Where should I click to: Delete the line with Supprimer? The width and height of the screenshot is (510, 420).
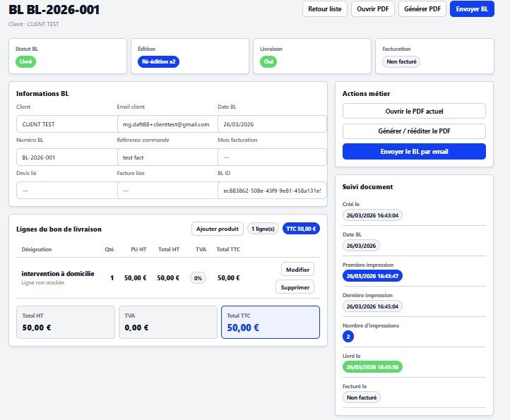295,287
